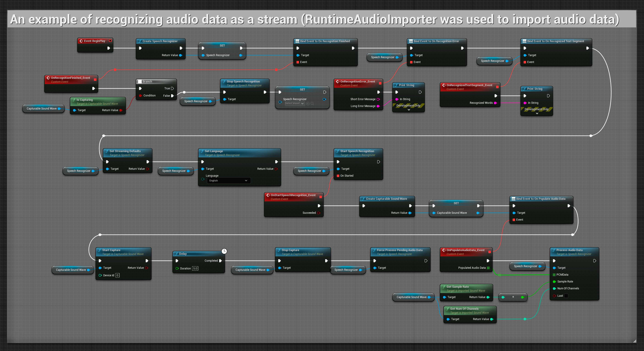This screenshot has height=351, width=644.
Task: Click the Branch node's True exec pin
Action: click(x=172, y=88)
